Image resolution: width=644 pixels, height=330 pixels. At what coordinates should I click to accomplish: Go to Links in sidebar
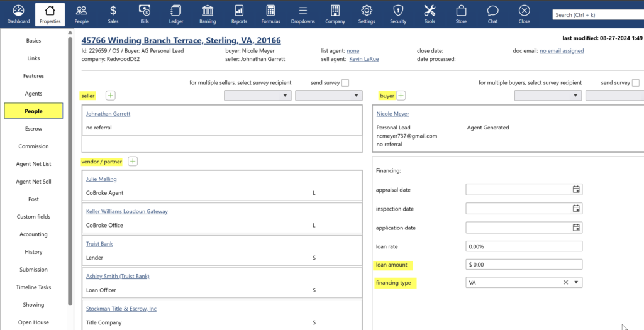coord(33,58)
